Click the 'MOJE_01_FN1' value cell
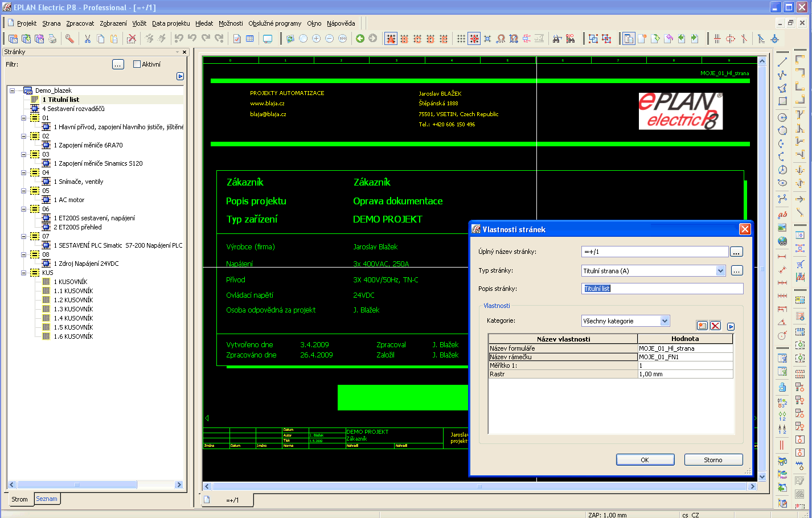The image size is (812, 518). tap(686, 357)
